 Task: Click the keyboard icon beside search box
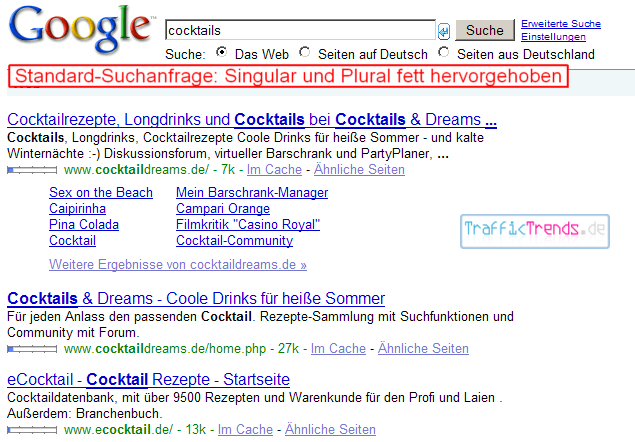(444, 31)
